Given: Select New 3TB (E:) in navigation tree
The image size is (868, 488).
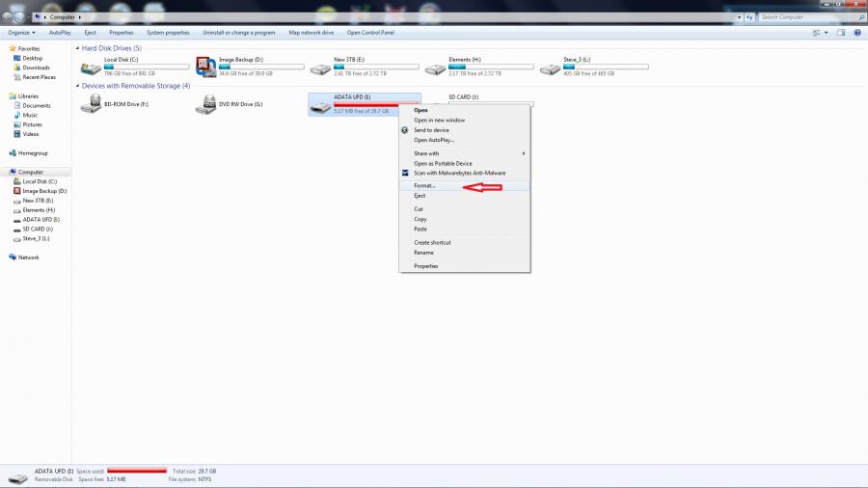Looking at the screenshot, I should tap(38, 201).
